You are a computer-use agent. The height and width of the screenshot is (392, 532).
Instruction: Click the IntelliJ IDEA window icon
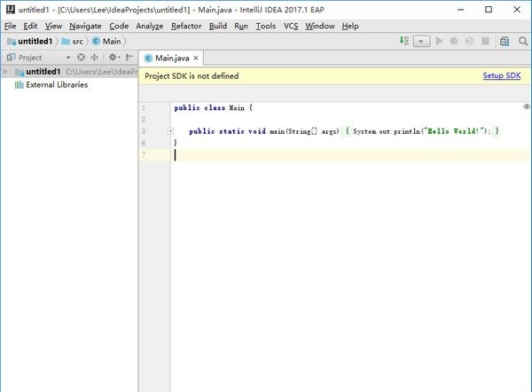pyautogui.click(x=10, y=9)
